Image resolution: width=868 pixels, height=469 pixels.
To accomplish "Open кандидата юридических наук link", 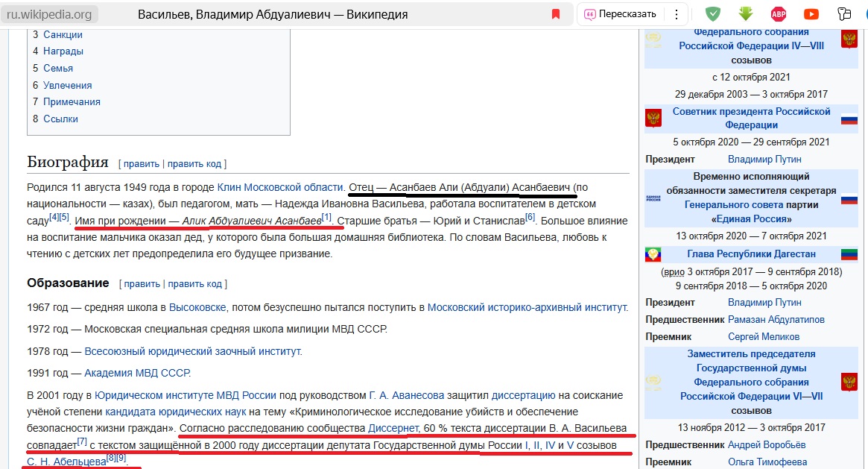I will click(x=176, y=412).
